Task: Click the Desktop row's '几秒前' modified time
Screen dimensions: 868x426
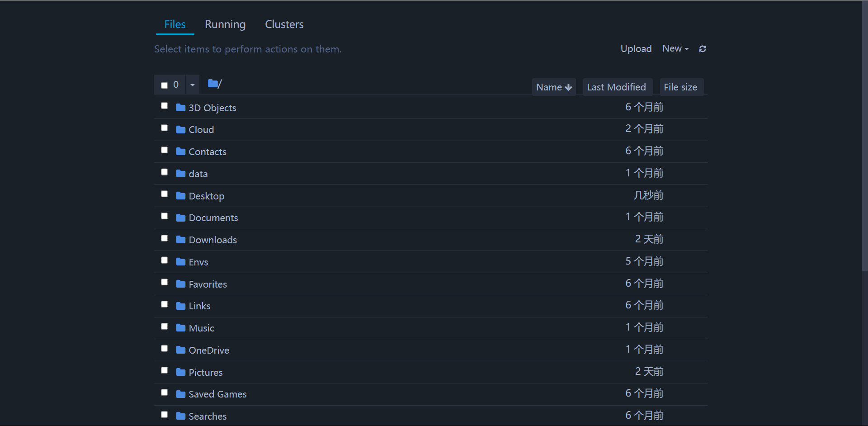Action: click(x=648, y=195)
